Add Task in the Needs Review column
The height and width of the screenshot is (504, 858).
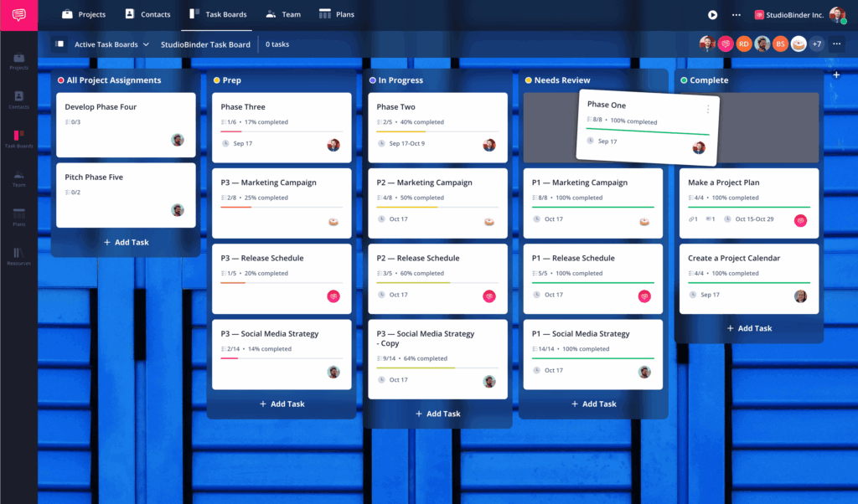pos(593,404)
